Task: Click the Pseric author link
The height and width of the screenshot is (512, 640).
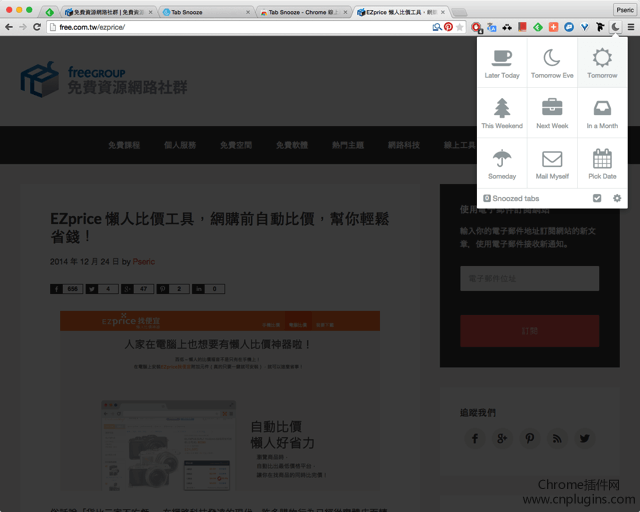Action: tap(144, 261)
